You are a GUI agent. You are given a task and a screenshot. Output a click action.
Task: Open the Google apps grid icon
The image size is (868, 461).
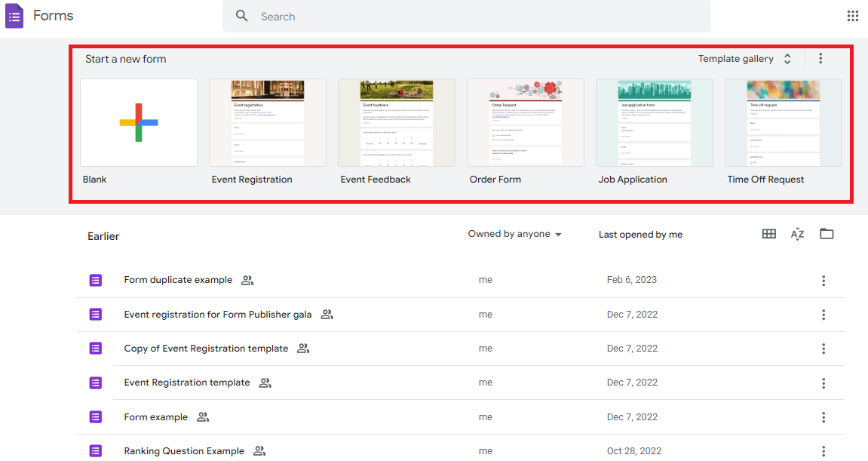point(852,16)
